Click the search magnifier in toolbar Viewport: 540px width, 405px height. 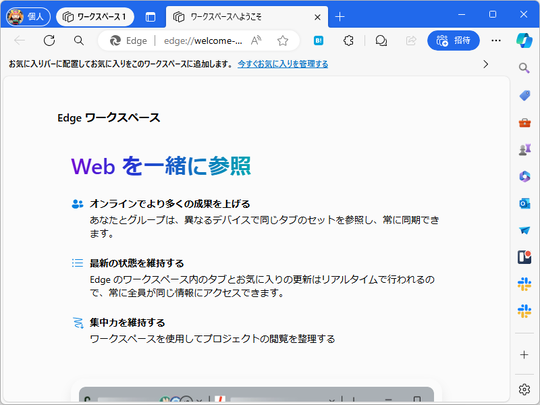click(79, 41)
